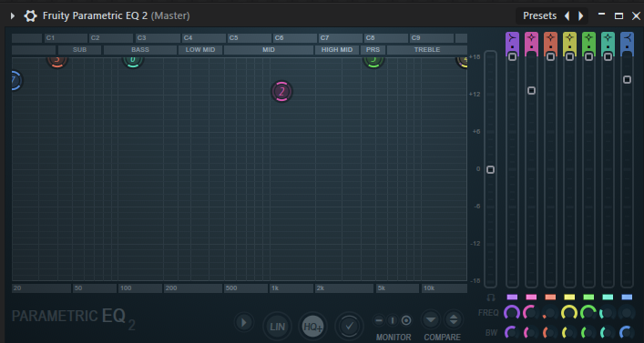644x343 pixels.
Task: Click the blue band 7 level slider handle
Action: coord(628,79)
